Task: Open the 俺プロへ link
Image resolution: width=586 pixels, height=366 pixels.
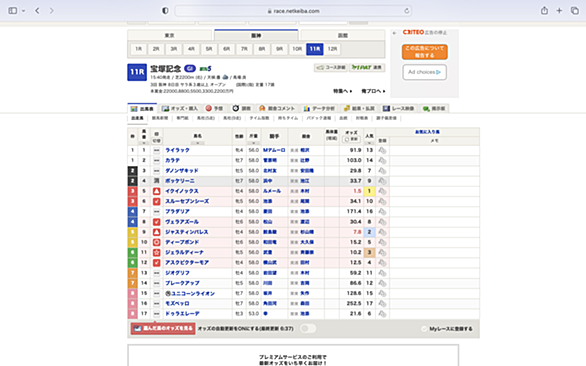Action: coord(373,91)
